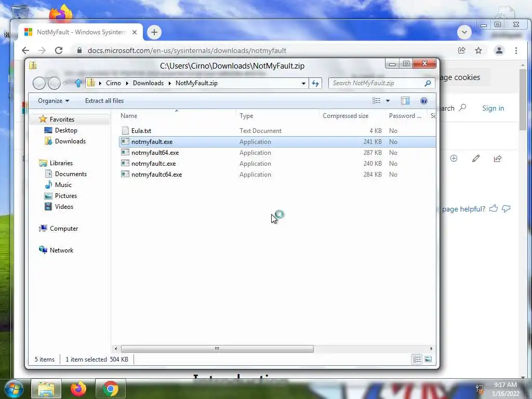Click the Explorer refresh button beside address bar
Viewport: 532px width, 399px height.
(x=315, y=83)
